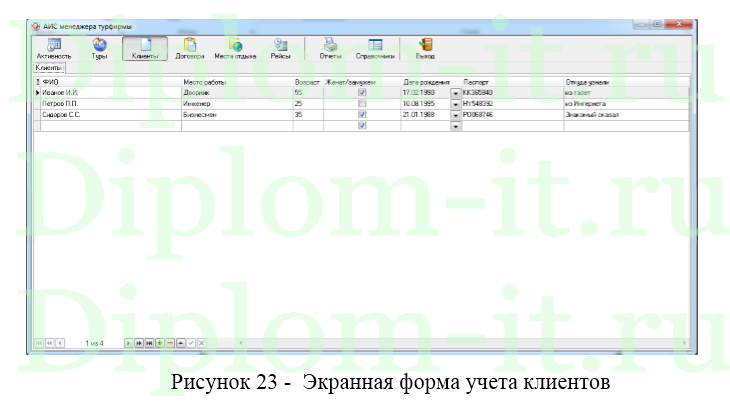The image size is (730, 411).
Task: Click the application icon in title bar
Action: coord(36,27)
